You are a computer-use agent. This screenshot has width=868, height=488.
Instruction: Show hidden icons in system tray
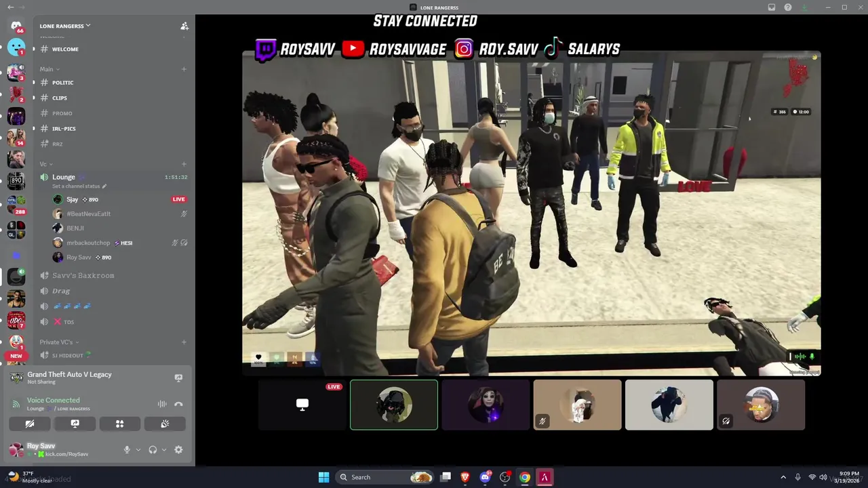click(783, 477)
